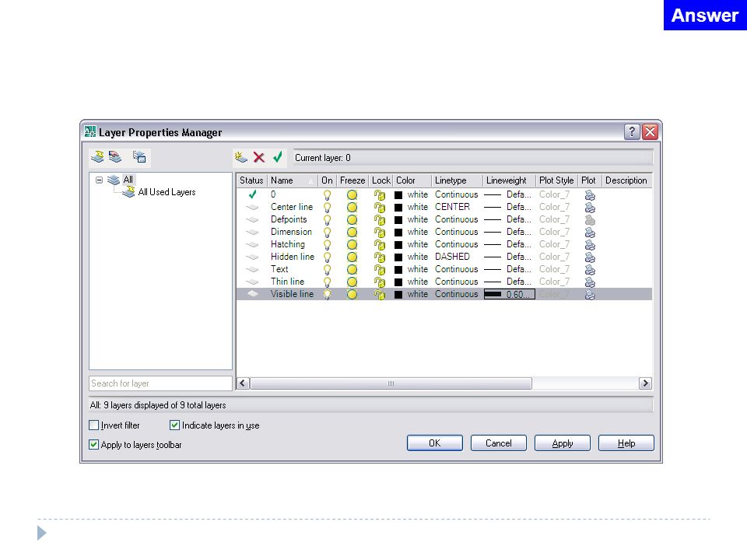The image size is (747, 560).
Task: Toggle plot printer icon for Dimension layer
Action: 590,233
